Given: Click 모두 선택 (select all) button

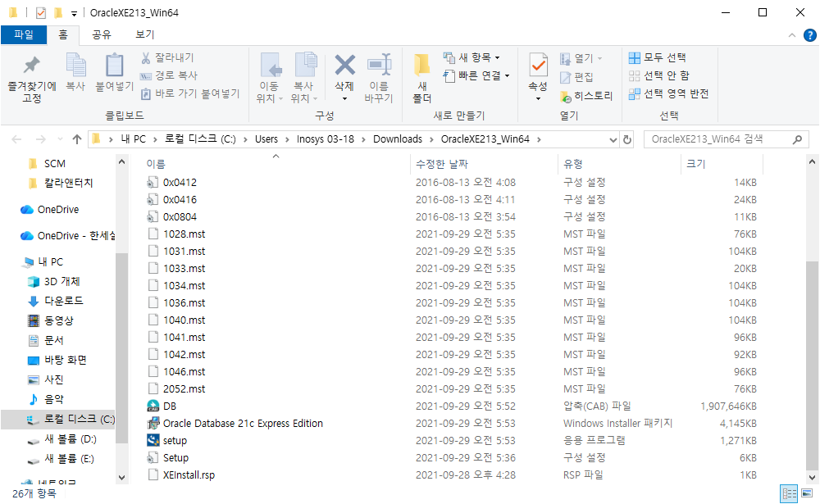Looking at the screenshot, I should (658, 57).
